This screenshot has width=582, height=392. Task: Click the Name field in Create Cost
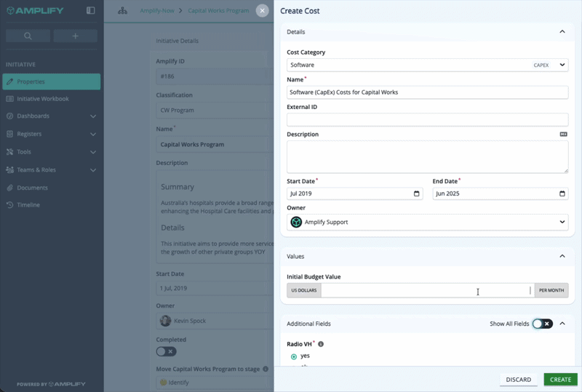coord(427,92)
